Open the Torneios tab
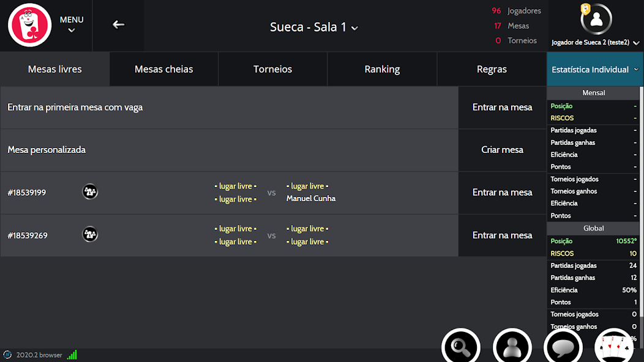Image resolution: width=644 pixels, height=362 pixels. pos(272,70)
